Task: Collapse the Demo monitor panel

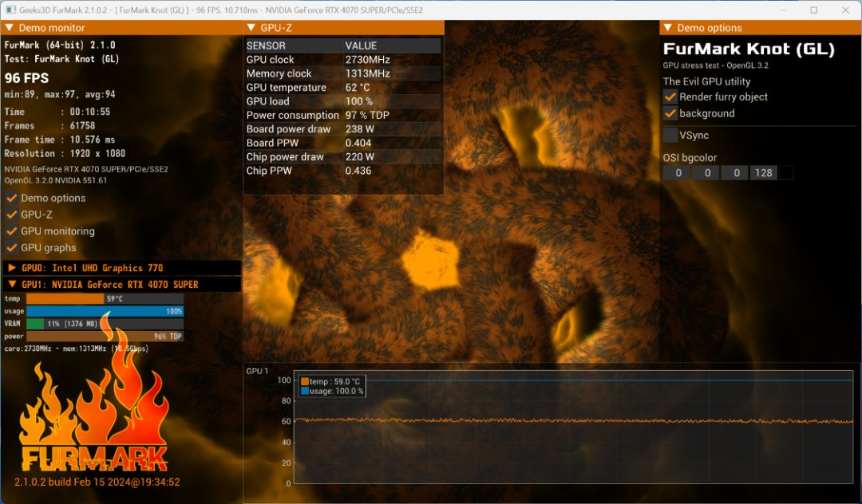Action: click(x=9, y=27)
